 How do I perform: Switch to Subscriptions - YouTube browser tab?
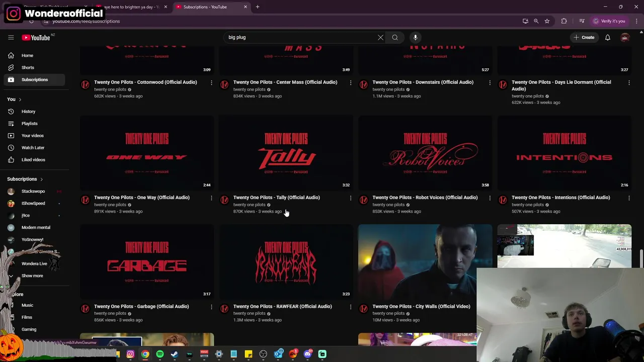click(x=211, y=7)
